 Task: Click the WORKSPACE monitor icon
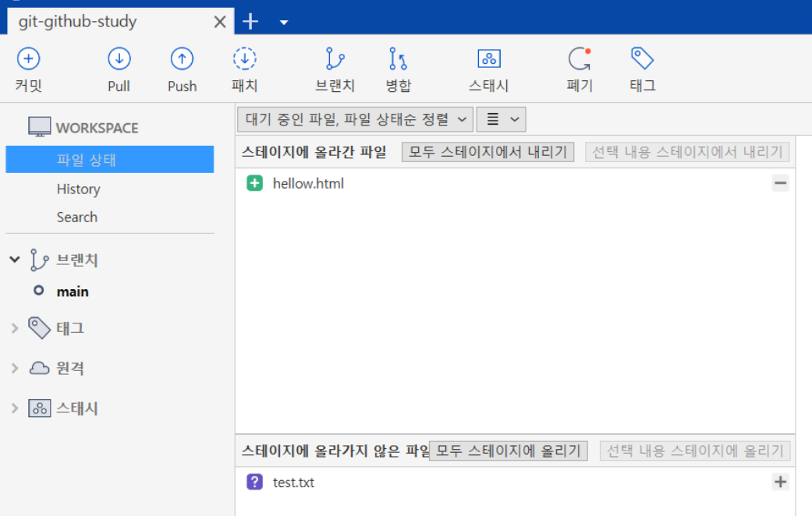pos(39,127)
